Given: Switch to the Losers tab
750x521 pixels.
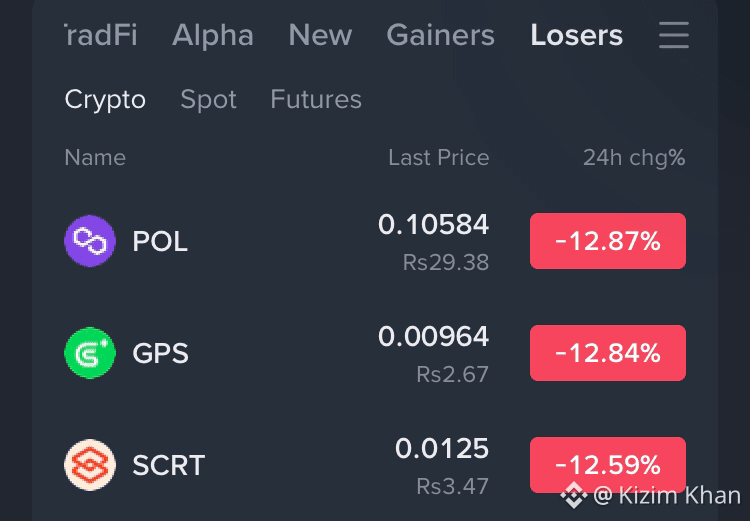Looking at the screenshot, I should 576,35.
